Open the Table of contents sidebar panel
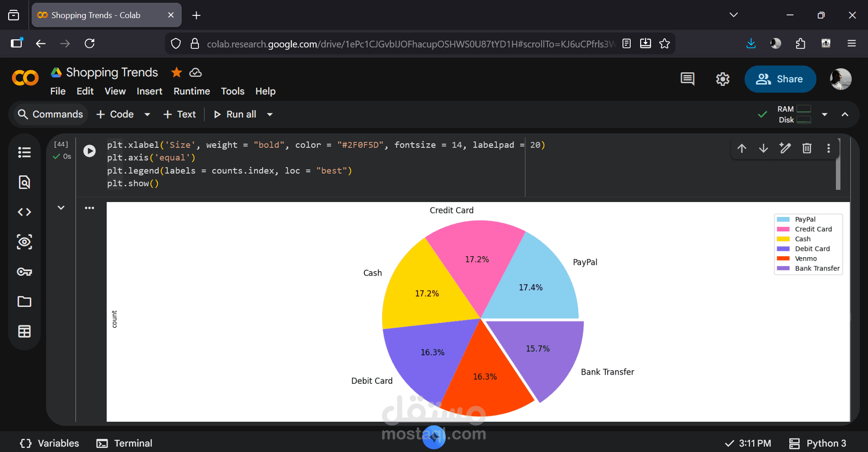Image resolution: width=868 pixels, height=452 pixels. coord(24,152)
